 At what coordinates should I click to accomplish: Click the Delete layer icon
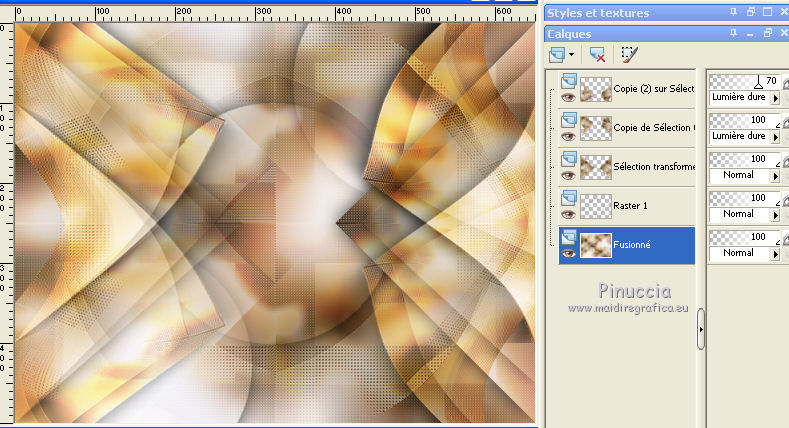point(597,54)
